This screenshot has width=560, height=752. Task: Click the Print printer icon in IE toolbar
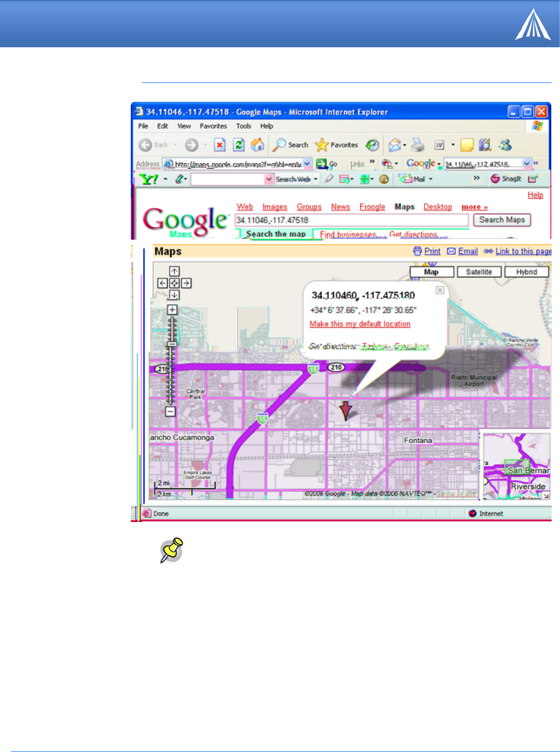click(x=418, y=145)
